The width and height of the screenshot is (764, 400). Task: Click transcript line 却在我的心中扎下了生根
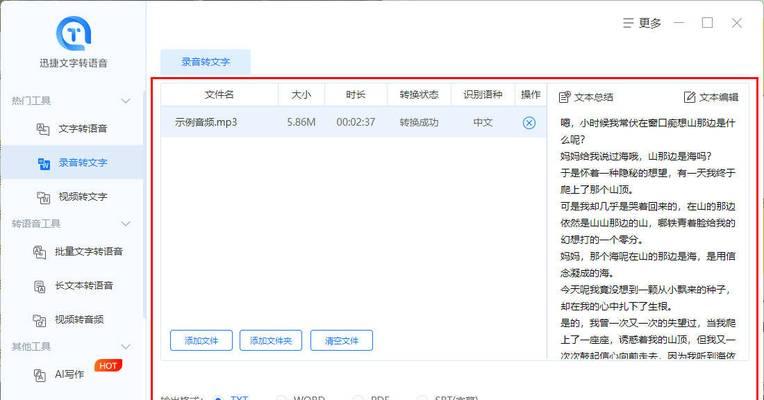(616, 306)
